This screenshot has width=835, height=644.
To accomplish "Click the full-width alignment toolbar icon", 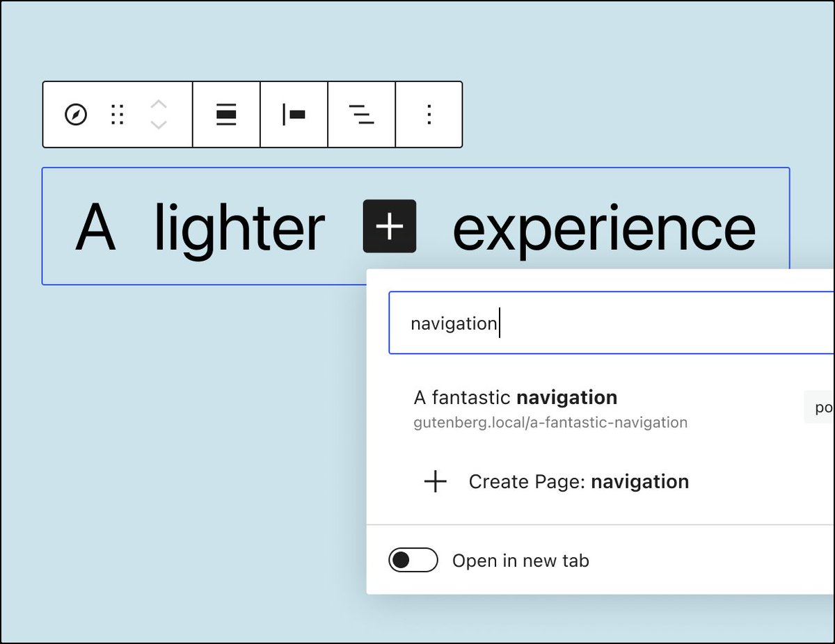I will point(225,114).
